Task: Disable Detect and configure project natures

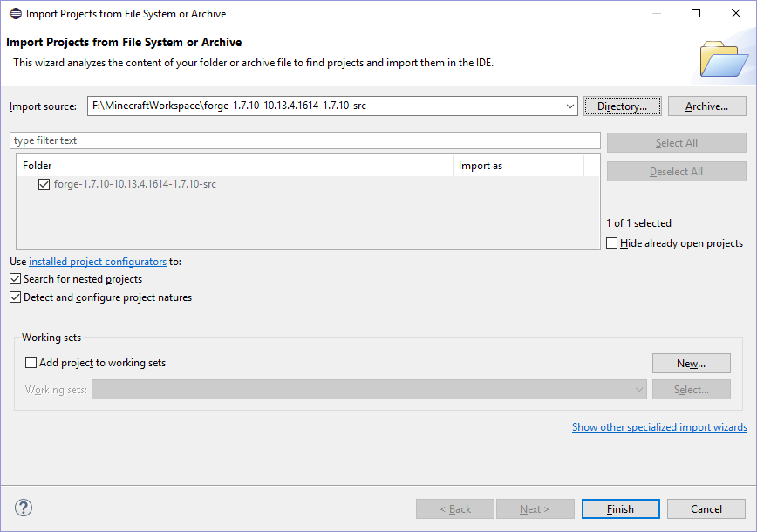Action: click(x=16, y=297)
